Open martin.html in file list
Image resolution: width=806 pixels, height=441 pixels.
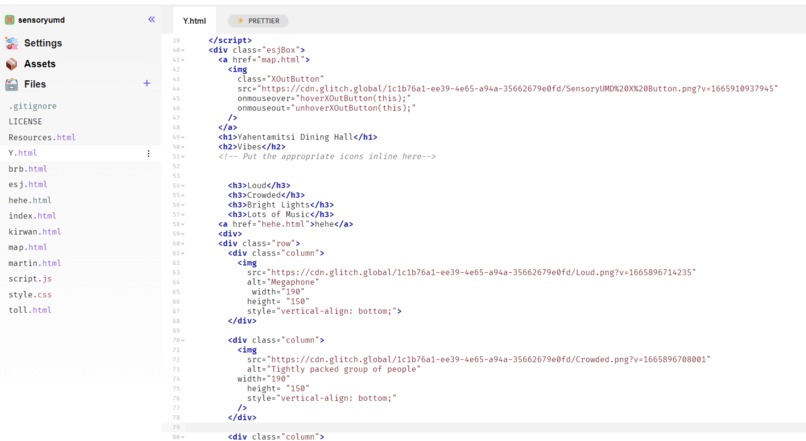click(34, 263)
